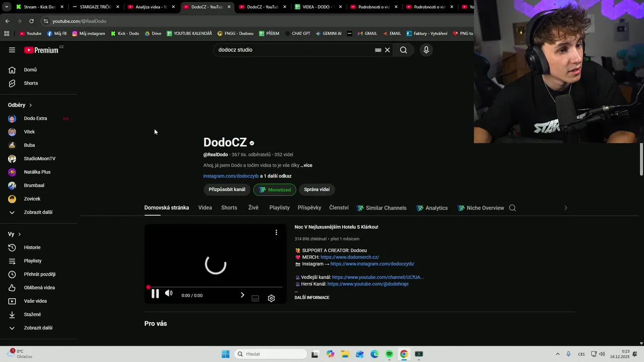Show hidden system tray icons
This screenshot has width=644, height=362.
point(557,354)
